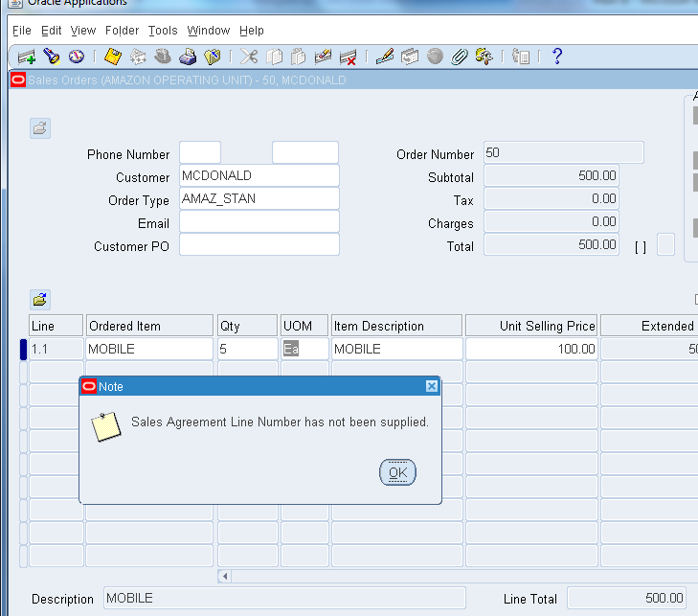Click the first Phone Number field
This screenshot has width=698, height=616.
coord(200,152)
